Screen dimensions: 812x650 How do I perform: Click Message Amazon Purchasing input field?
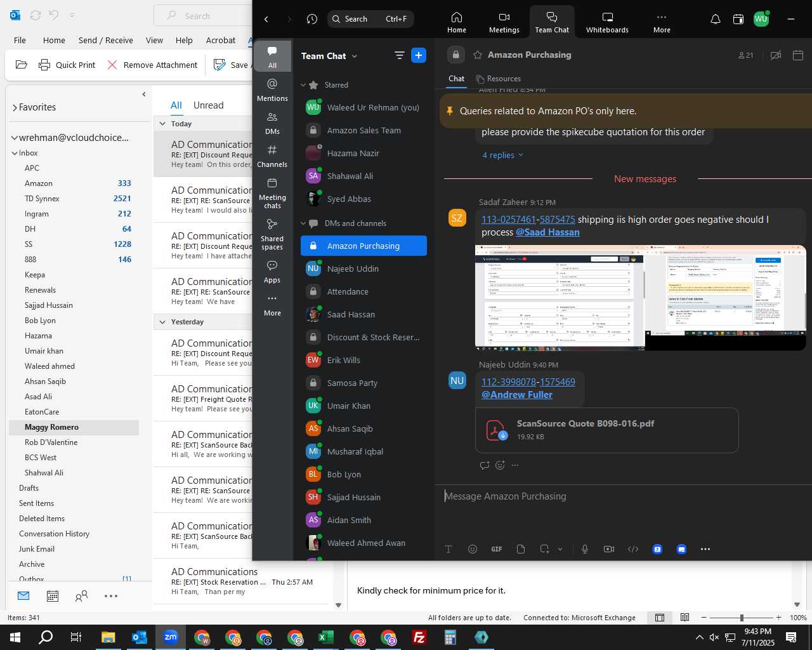coord(623,496)
